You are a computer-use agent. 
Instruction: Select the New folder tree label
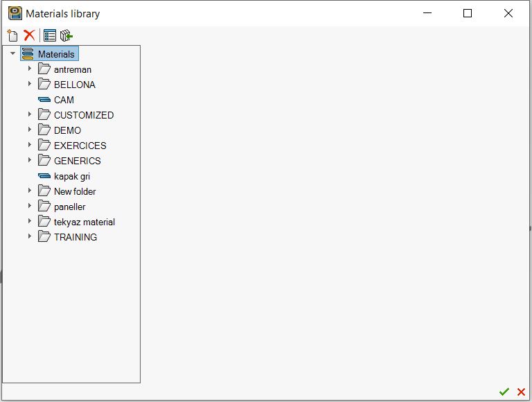pyautogui.click(x=75, y=191)
